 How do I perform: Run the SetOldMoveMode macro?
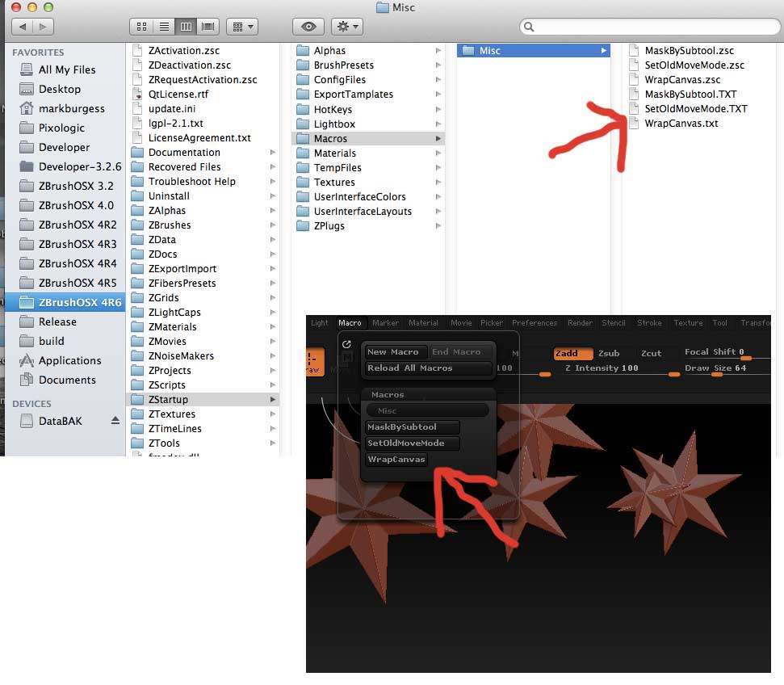[412, 443]
